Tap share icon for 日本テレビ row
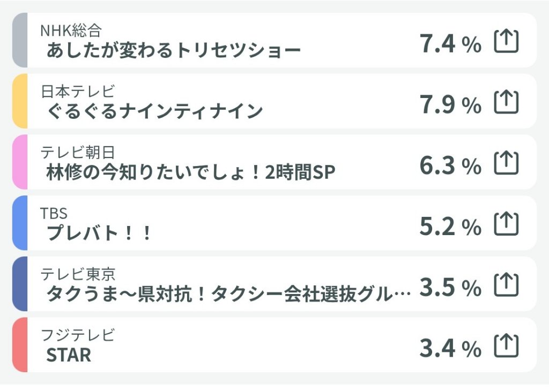This screenshot has height=392, width=549. click(506, 102)
